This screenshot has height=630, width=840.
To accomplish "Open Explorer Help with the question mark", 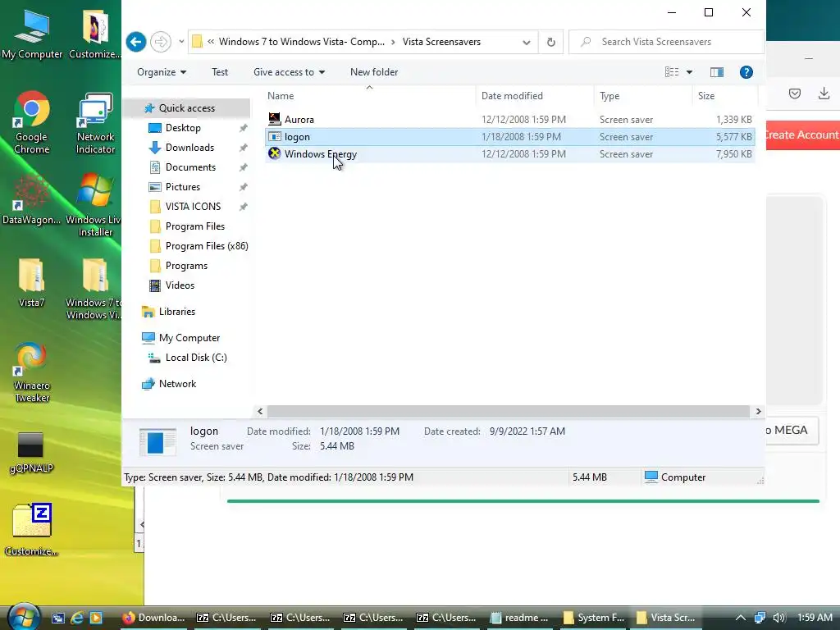I will click(746, 72).
